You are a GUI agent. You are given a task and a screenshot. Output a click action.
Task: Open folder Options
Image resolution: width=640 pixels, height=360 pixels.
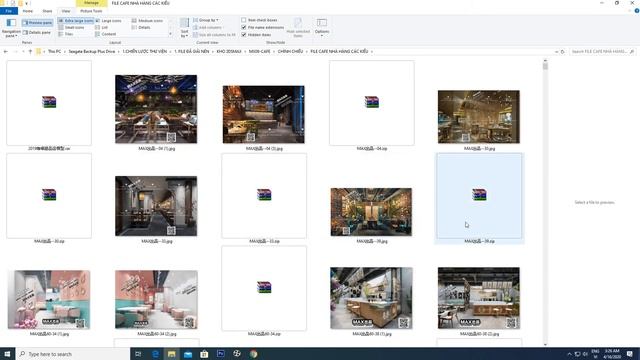click(322, 28)
